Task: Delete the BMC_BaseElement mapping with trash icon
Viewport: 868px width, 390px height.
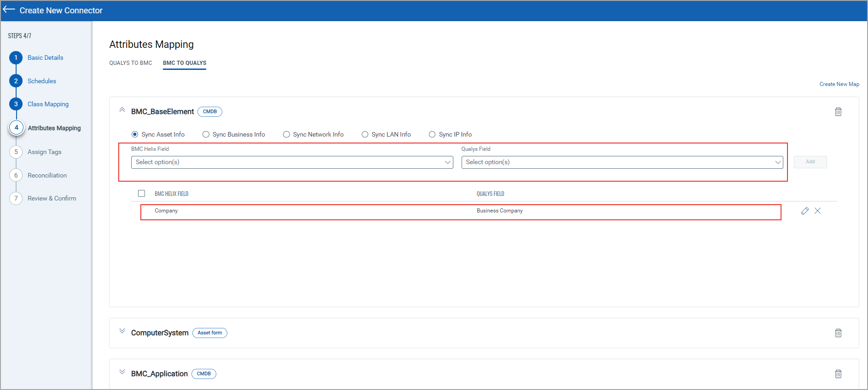Action: tap(838, 112)
